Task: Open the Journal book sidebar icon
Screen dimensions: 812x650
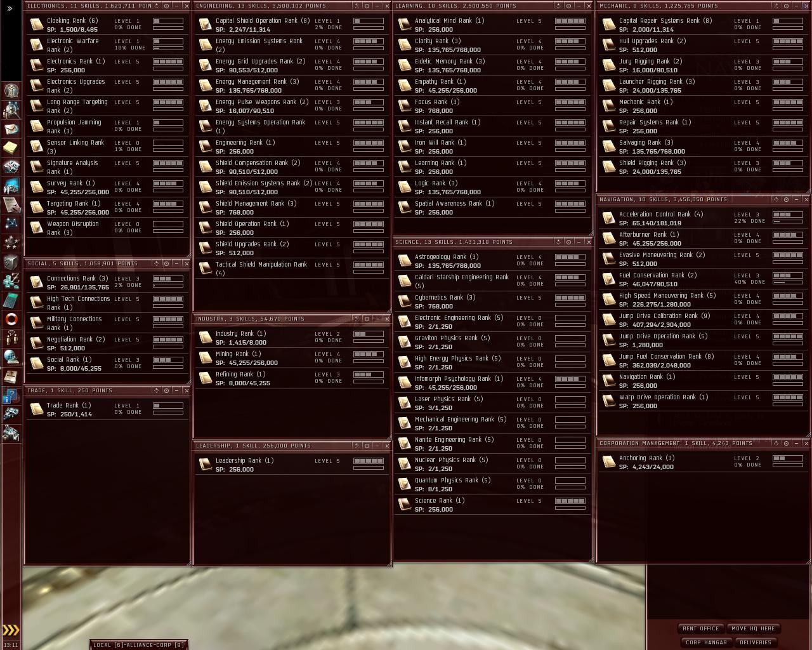Action: coord(11,376)
